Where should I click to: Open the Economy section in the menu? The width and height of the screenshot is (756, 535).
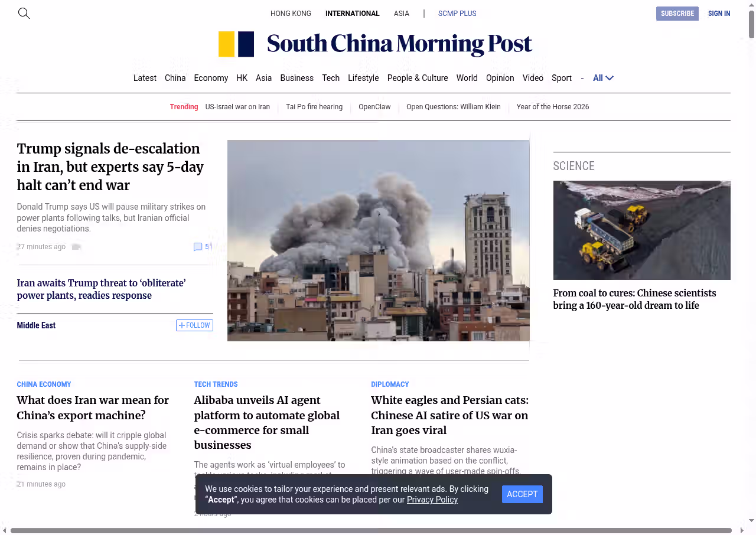[x=211, y=78]
